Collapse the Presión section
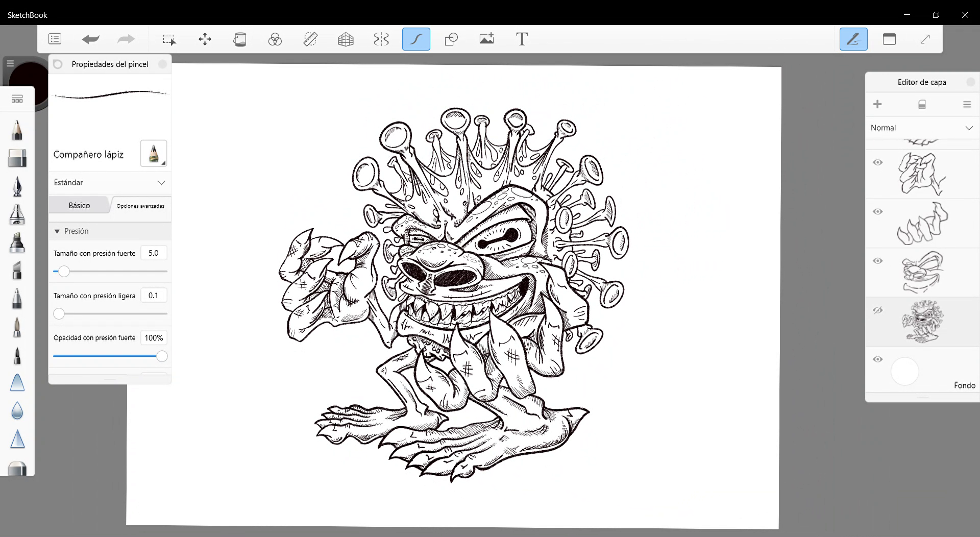 57,231
